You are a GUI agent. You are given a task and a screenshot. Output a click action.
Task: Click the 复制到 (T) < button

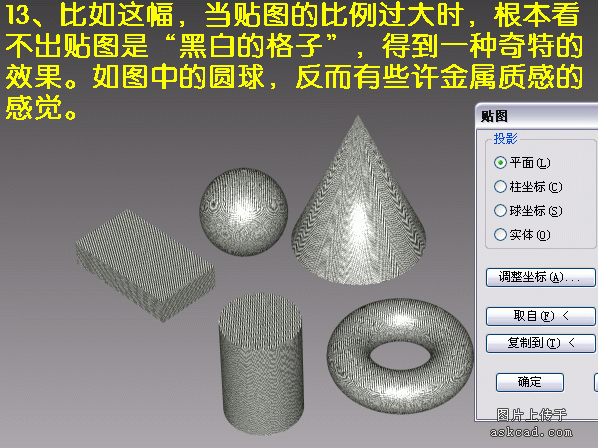pyautogui.click(x=540, y=343)
